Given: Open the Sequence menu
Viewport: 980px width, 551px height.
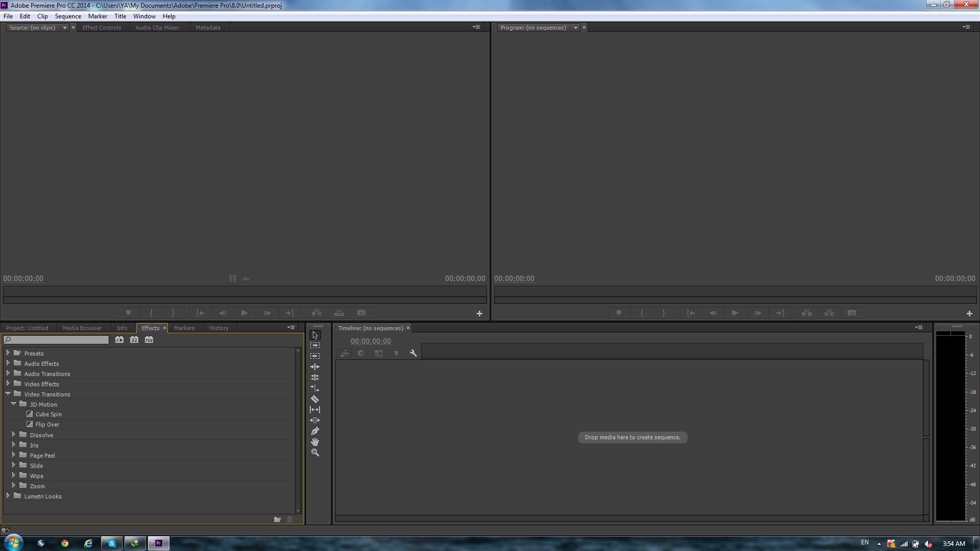Looking at the screenshot, I should click(68, 16).
